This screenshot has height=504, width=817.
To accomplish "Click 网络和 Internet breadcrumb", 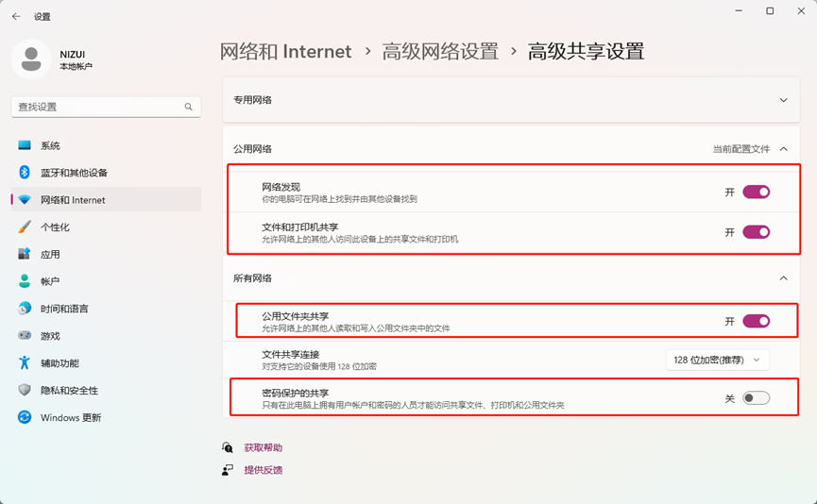I will 285,52.
